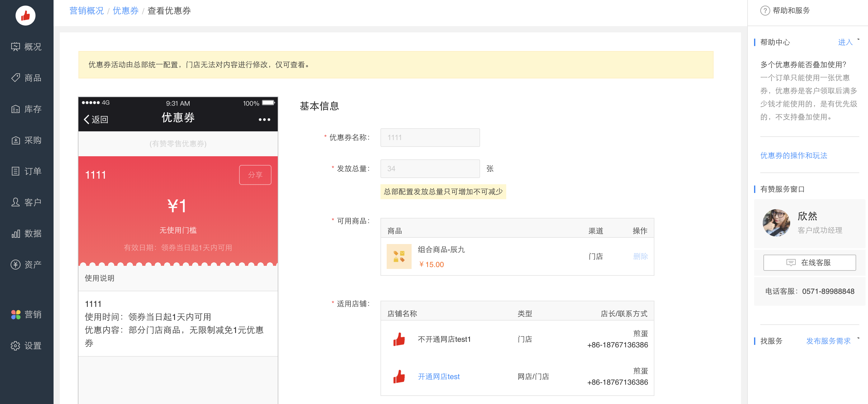Click the yellow notice banner about 总部统一配置
868x404 pixels.
click(x=396, y=65)
